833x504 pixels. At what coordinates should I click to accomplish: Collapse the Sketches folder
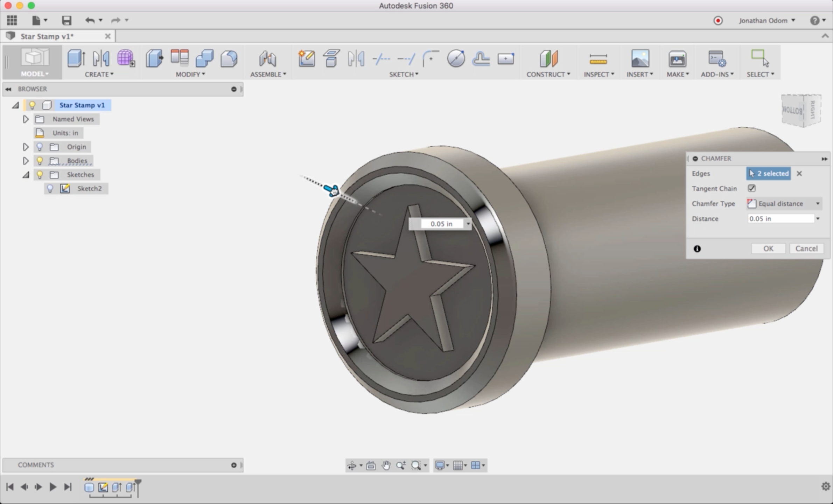tap(26, 175)
